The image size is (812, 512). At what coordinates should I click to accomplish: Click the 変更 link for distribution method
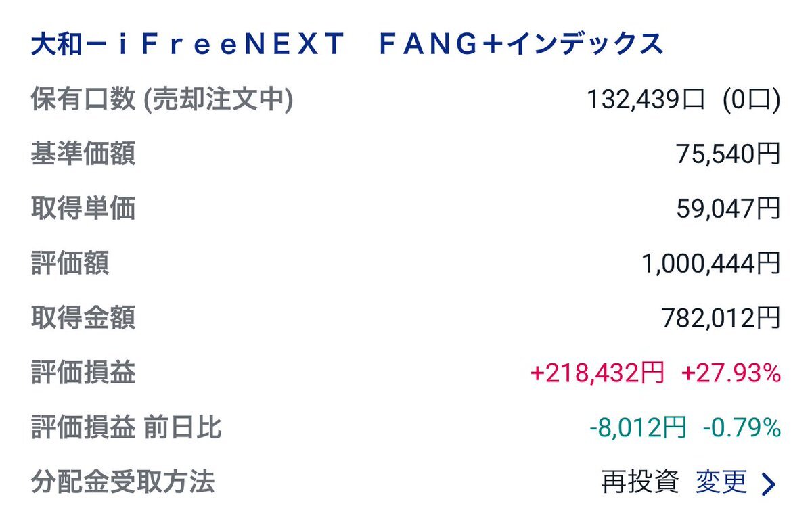[x=721, y=482]
